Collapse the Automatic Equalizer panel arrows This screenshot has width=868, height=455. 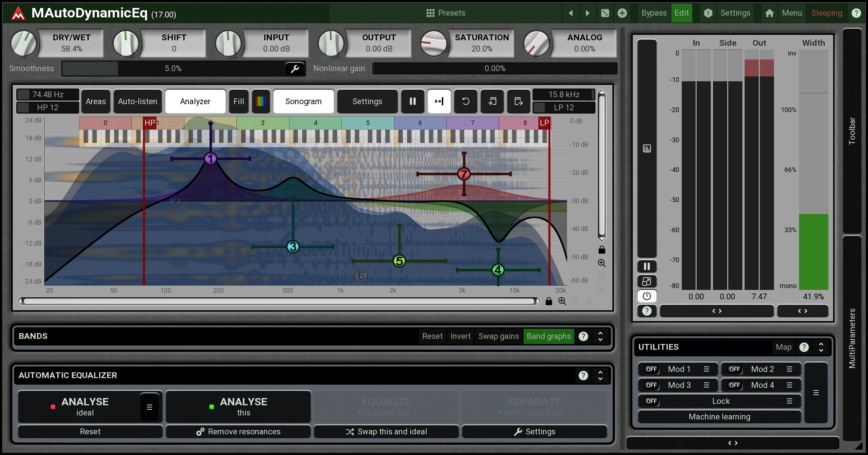[x=600, y=376]
